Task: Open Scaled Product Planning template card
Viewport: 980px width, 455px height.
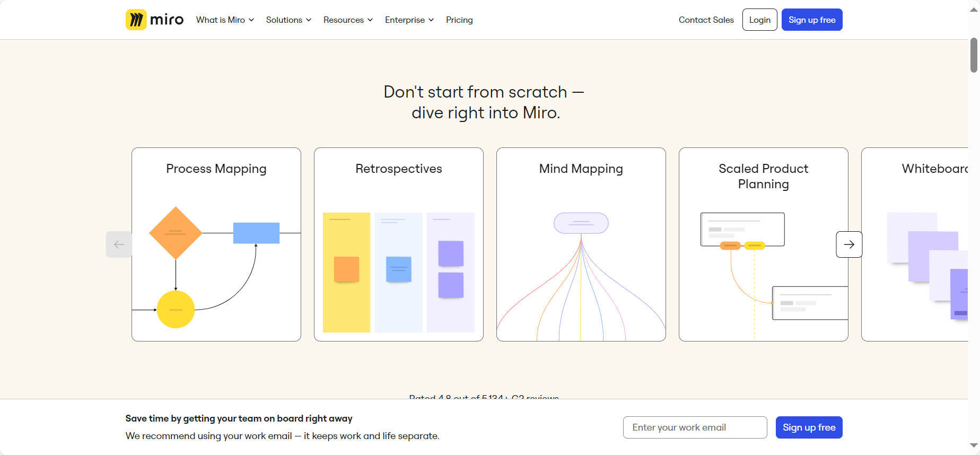Action: pyautogui.click(x=764, y=244)
